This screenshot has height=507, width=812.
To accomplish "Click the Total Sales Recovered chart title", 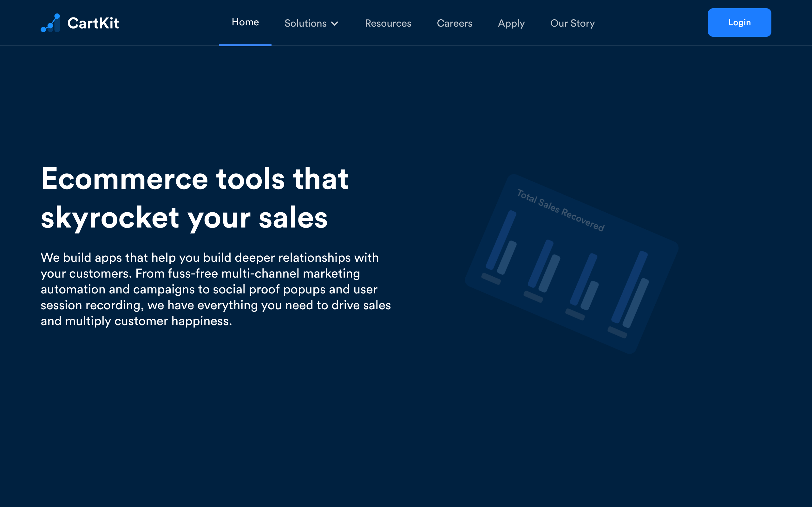I will (x=560, y=210).
